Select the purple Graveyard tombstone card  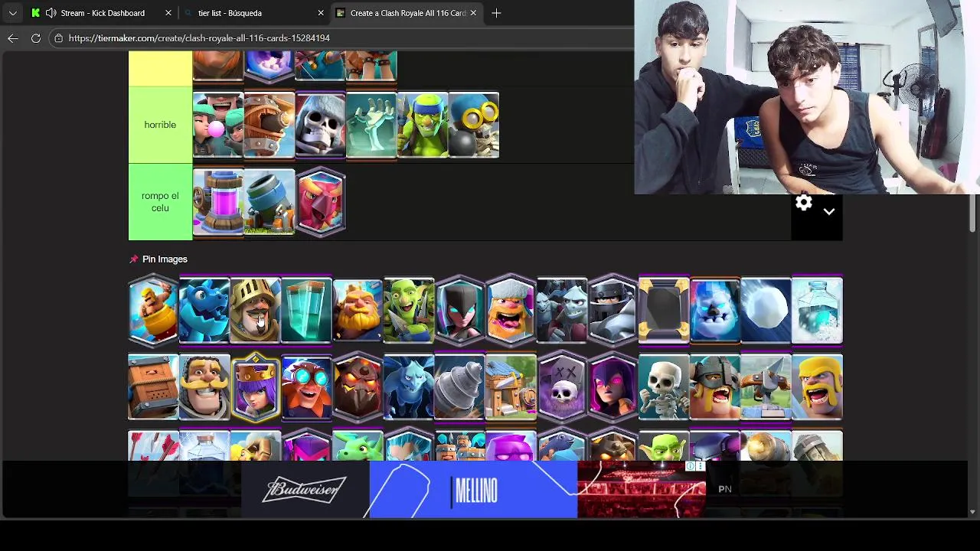[562, 387]
